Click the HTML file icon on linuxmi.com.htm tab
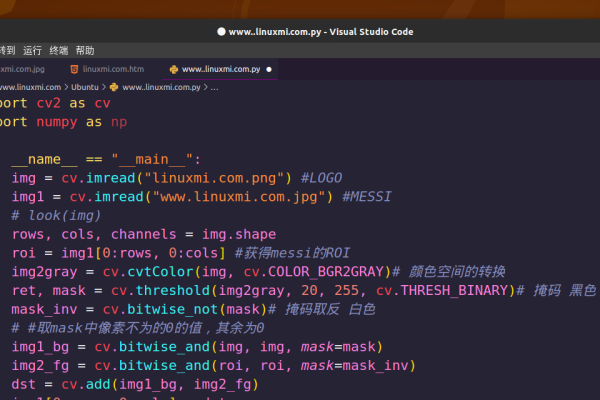The width and height of the screenshot is (600, 400). 74,69
